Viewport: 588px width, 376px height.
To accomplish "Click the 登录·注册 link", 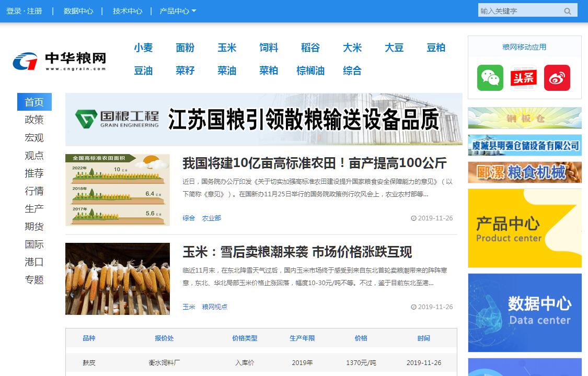I will (24, 11).
